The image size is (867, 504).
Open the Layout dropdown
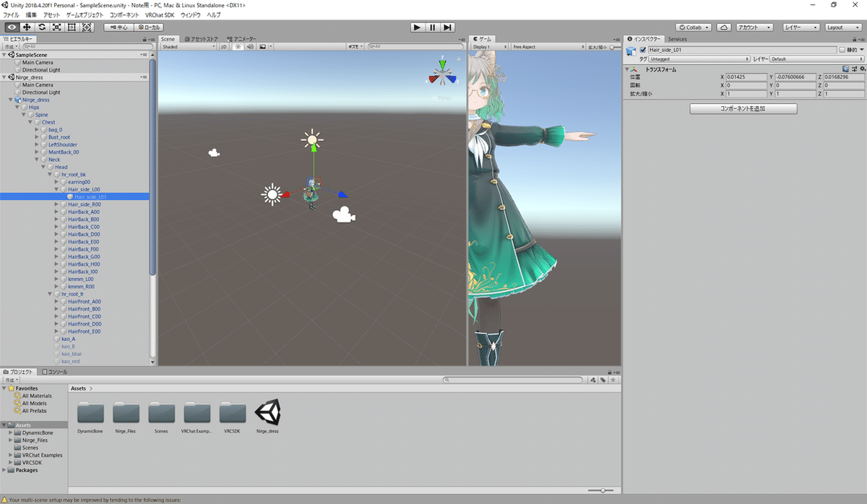tap(843, 27)
